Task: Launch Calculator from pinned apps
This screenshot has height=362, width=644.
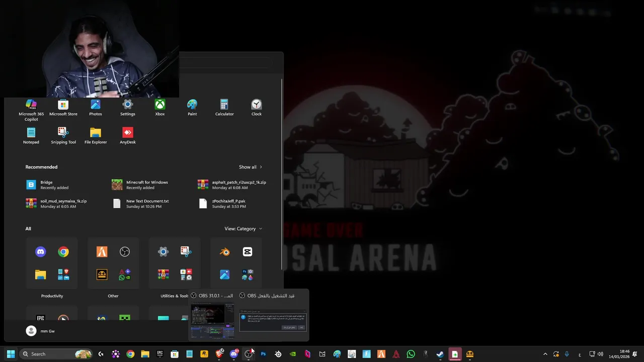Action: (224, 108)
